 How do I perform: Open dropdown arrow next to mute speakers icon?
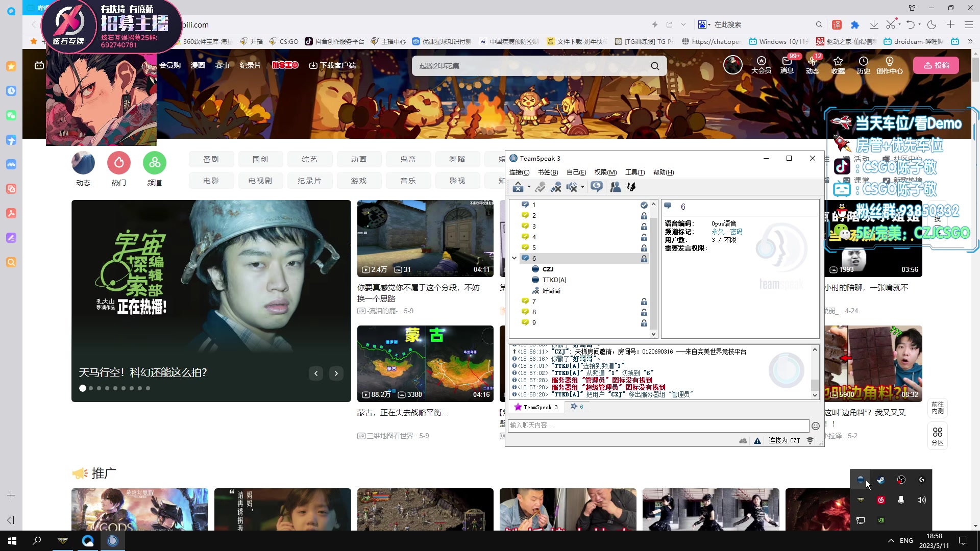582,187
